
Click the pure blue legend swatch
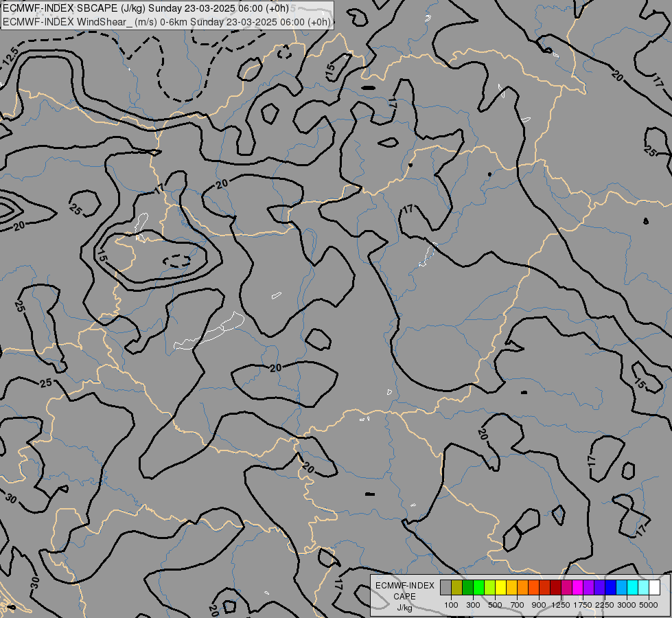pos(610,588)
